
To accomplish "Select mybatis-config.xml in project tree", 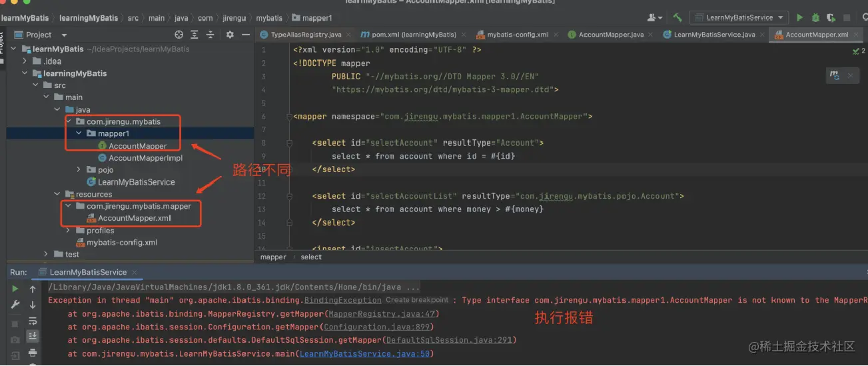I will (122, 243).
